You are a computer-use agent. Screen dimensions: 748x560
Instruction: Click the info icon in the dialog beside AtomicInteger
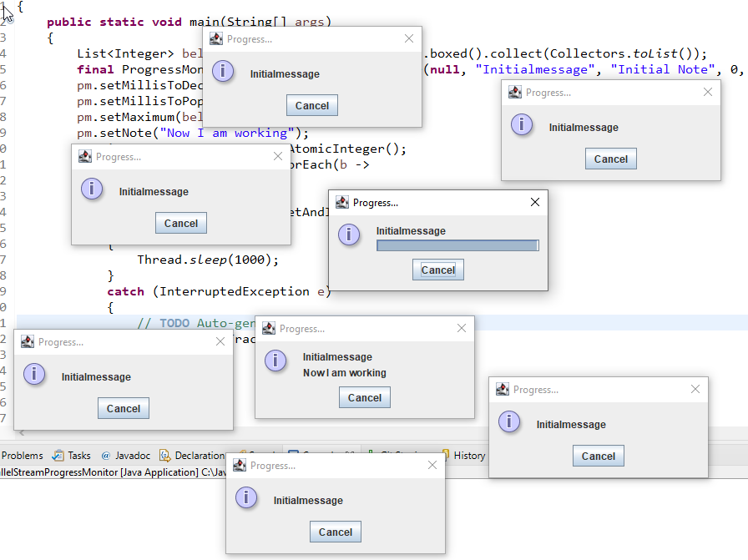tap(92, 189)
